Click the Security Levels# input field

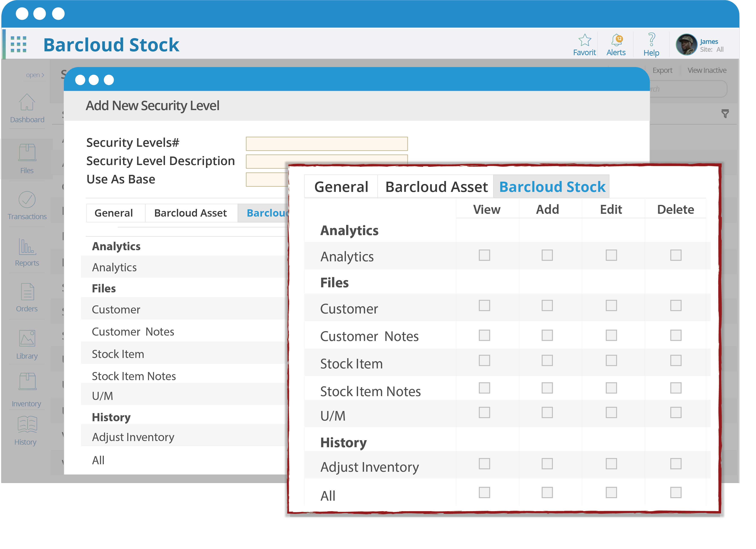pyautogui.click(x=327, y=144)
